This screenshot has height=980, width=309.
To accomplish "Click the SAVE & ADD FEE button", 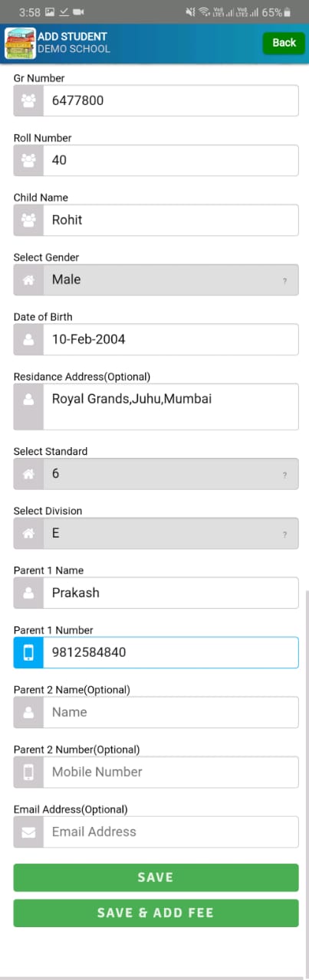I will pos(156,913).
